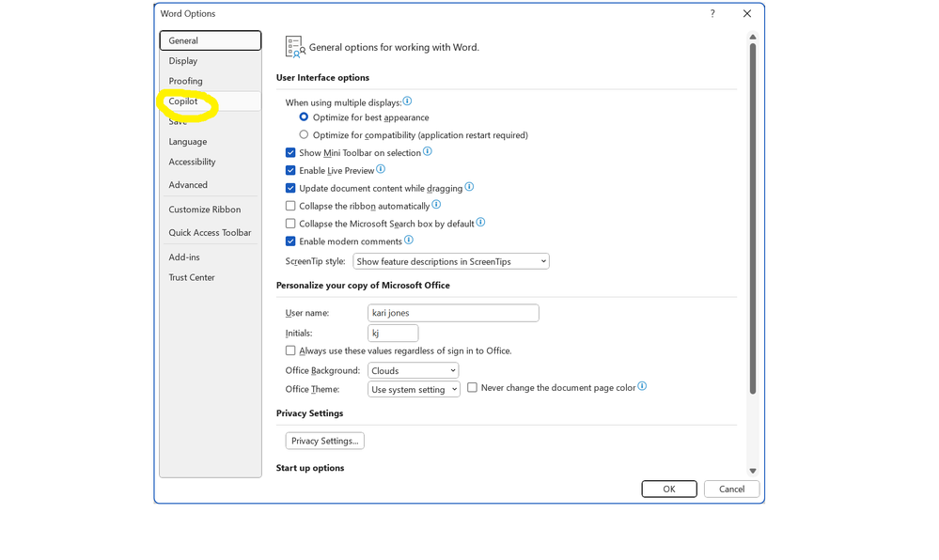Open info tip for collapse ribbon automatically
The width and height of the screenshot is (939, 560).
pos(436,205)
